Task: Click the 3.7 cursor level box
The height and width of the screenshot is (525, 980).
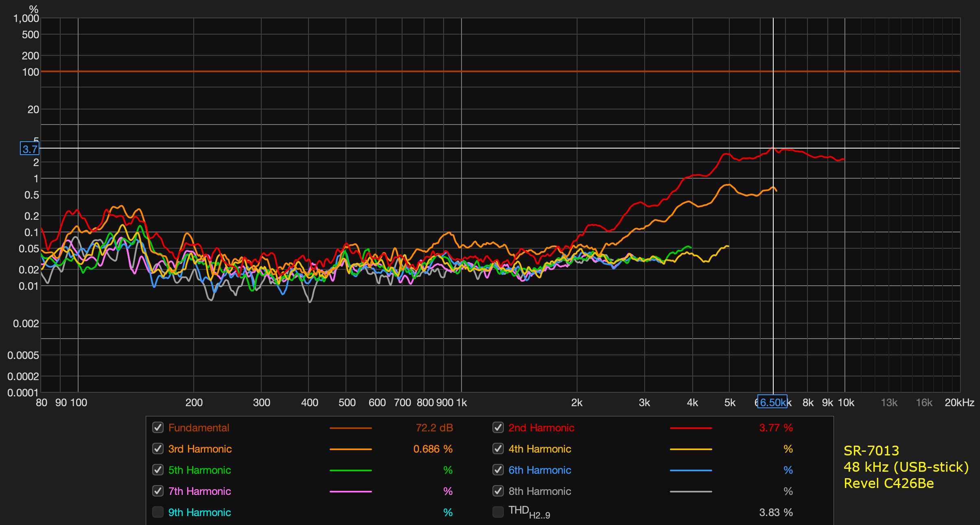Action: [30, 149]
